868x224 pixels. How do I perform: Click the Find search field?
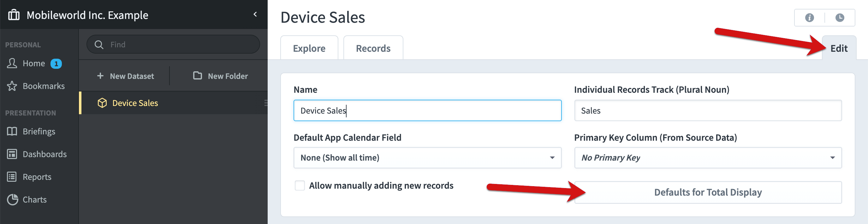coord(173,44)
